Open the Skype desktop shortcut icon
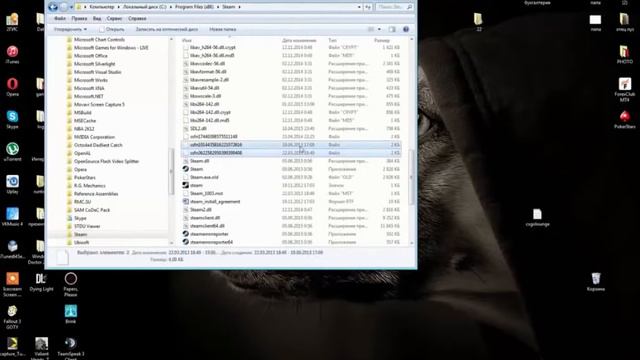Screen dimensions: 640x360 point(12,119)
